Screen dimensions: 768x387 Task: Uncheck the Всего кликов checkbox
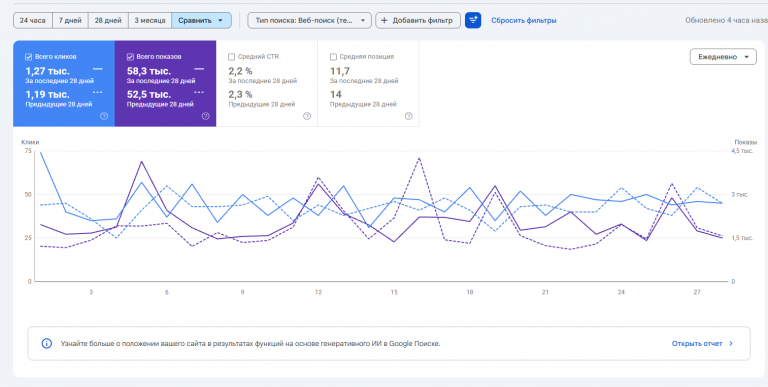tap(28, 57)
